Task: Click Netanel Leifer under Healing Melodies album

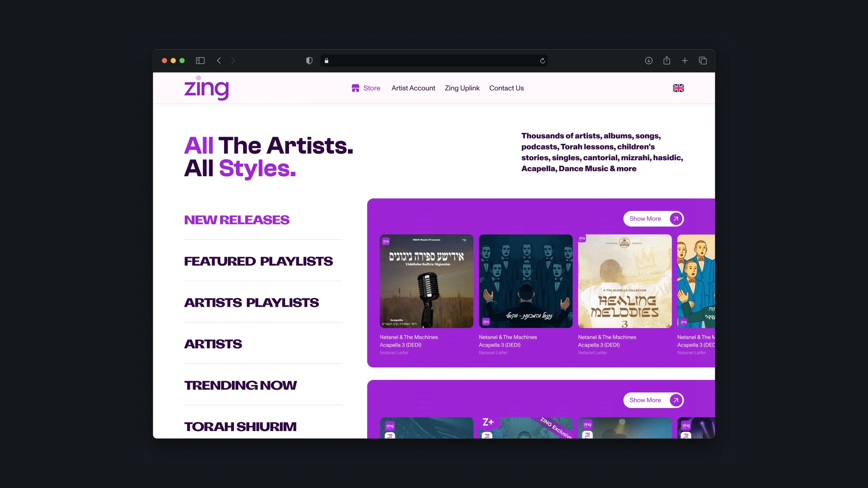Action: (x=592, y=353)
